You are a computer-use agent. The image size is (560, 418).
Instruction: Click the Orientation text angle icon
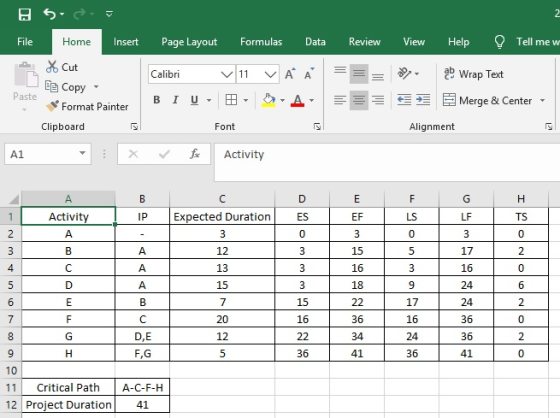click(x=405, y=74)
